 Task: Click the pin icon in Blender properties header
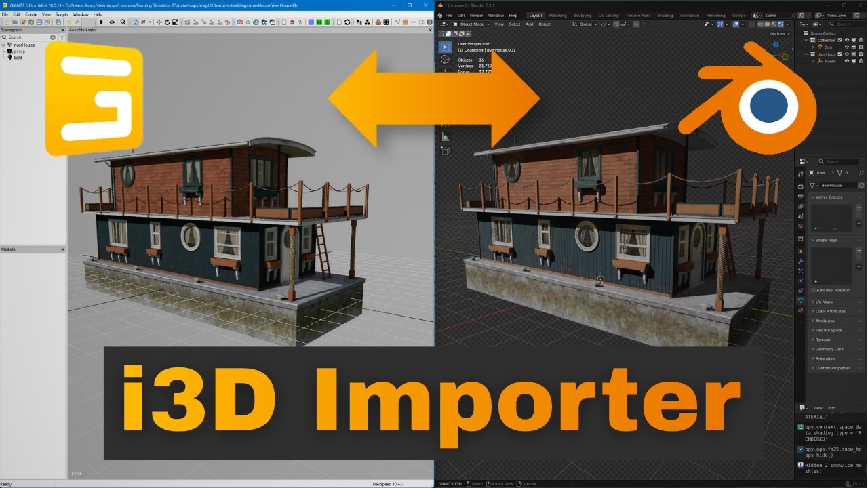click(x=861, y=173)
